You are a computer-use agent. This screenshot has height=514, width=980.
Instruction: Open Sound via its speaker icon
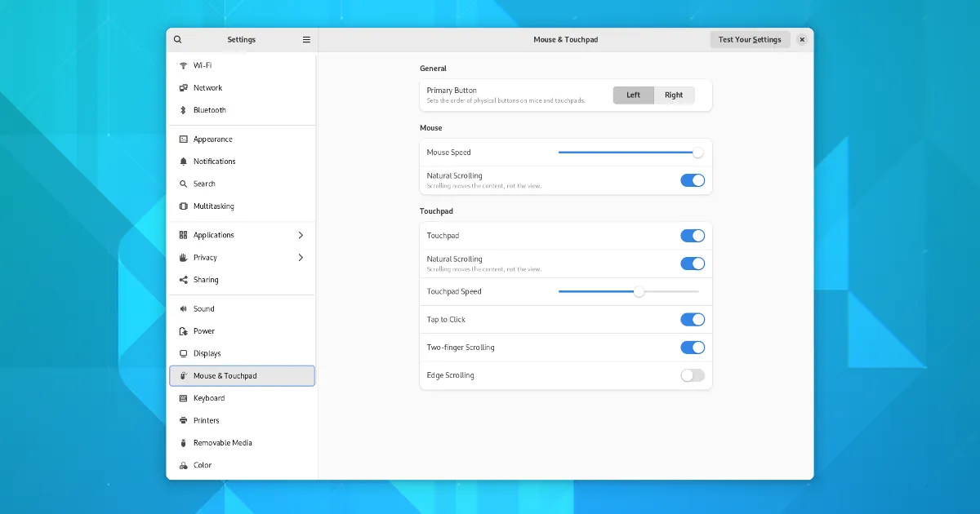tap(184, 309)
